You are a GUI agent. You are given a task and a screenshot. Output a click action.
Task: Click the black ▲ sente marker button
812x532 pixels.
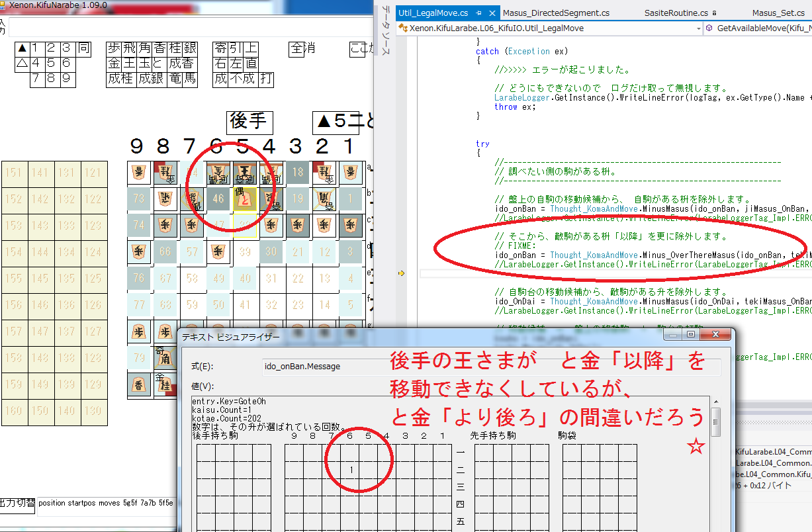(23, 48)
